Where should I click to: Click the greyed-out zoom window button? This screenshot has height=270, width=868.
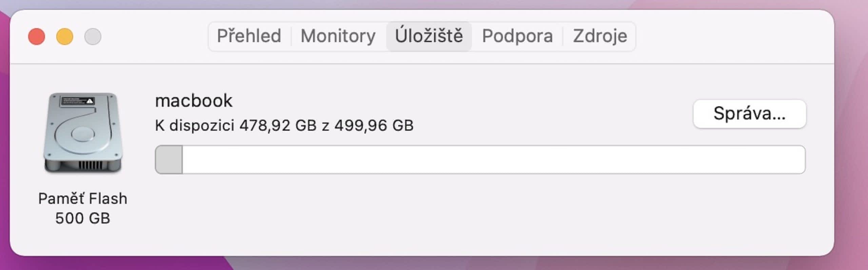93,37
